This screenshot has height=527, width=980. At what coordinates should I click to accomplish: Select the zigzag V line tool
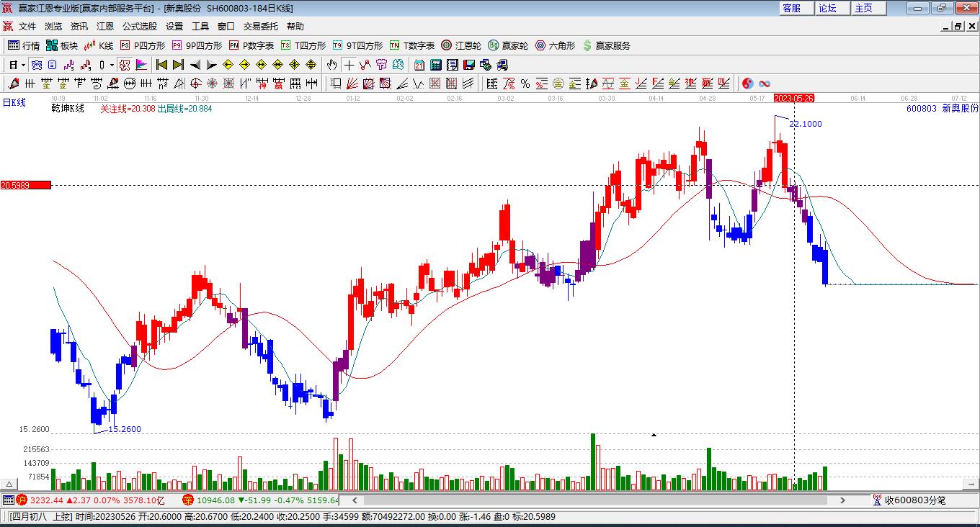pyautogui.click(x=418, y=84)
